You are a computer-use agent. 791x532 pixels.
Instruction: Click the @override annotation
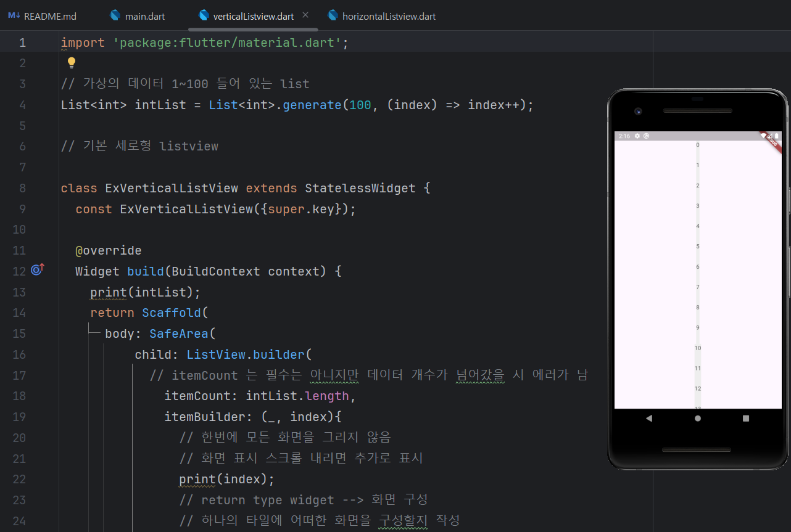pyautogui.click(x=109, y=250)
